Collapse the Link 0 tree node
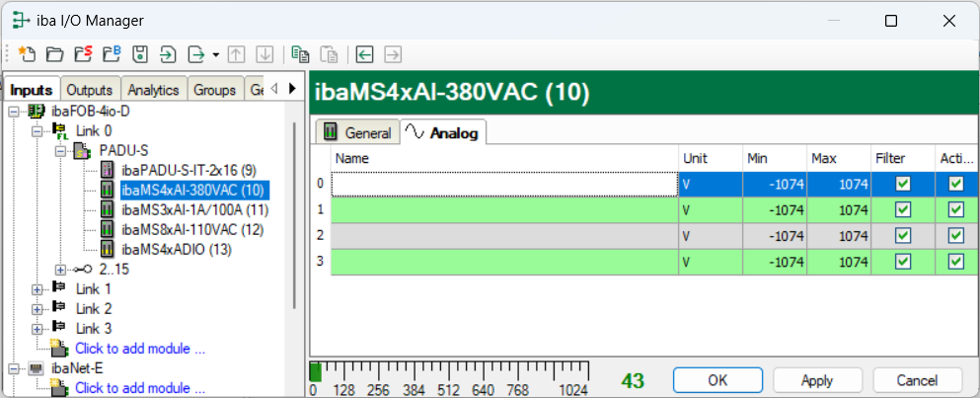980x398 pixels. pos(37,131)
